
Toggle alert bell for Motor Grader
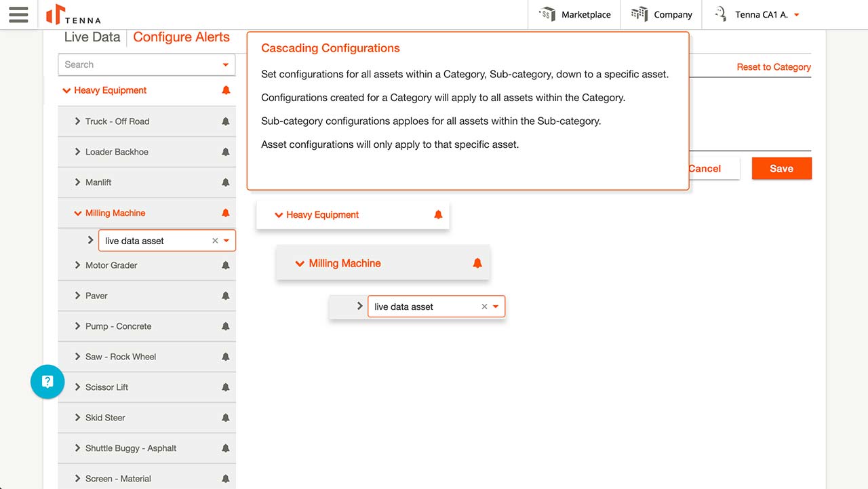226,265
